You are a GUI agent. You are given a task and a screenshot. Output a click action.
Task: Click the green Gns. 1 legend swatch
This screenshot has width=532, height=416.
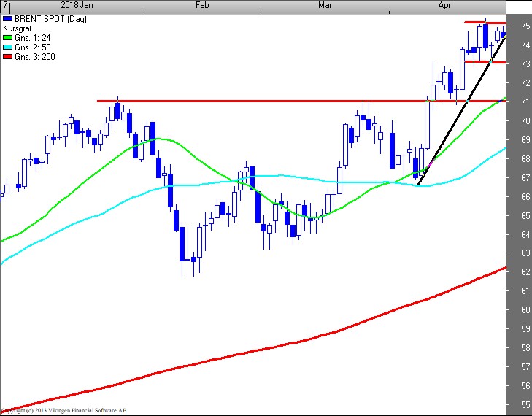[7, 38]
